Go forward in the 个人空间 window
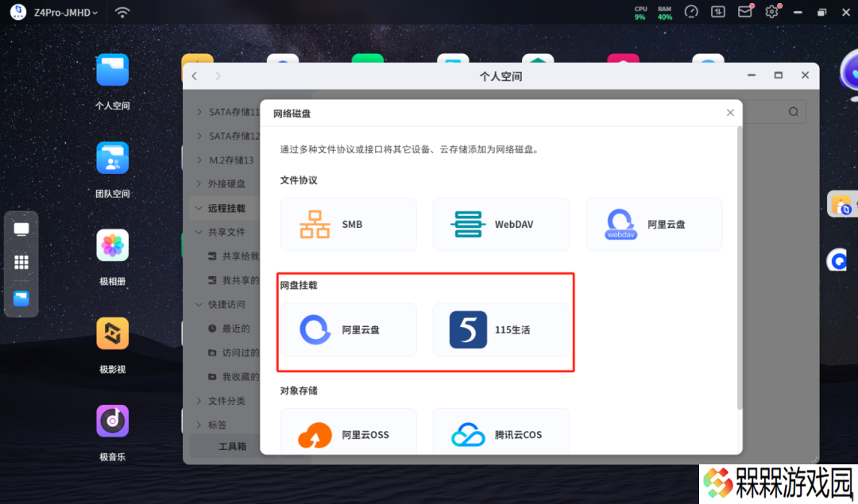Image resolution: width=858 pixels, height=504 pixels. click(x=218, y=76)
